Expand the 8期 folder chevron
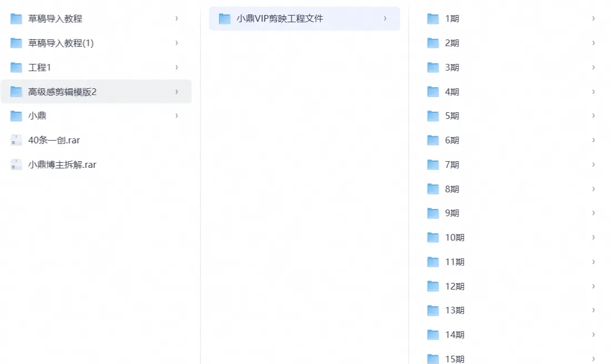 (594, 189)
